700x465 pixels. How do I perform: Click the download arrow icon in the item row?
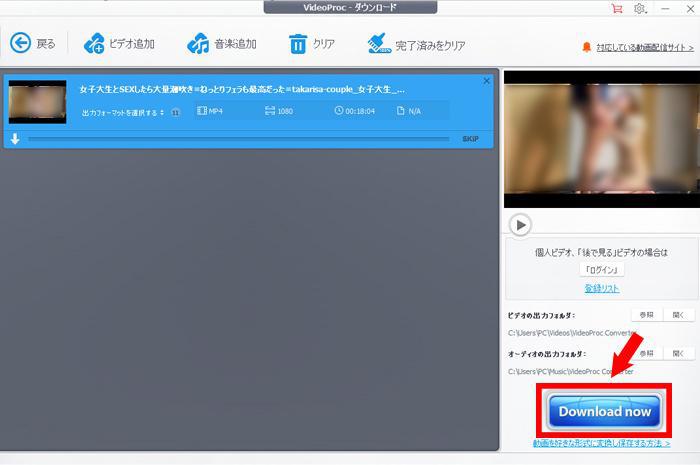click(15, 139)
